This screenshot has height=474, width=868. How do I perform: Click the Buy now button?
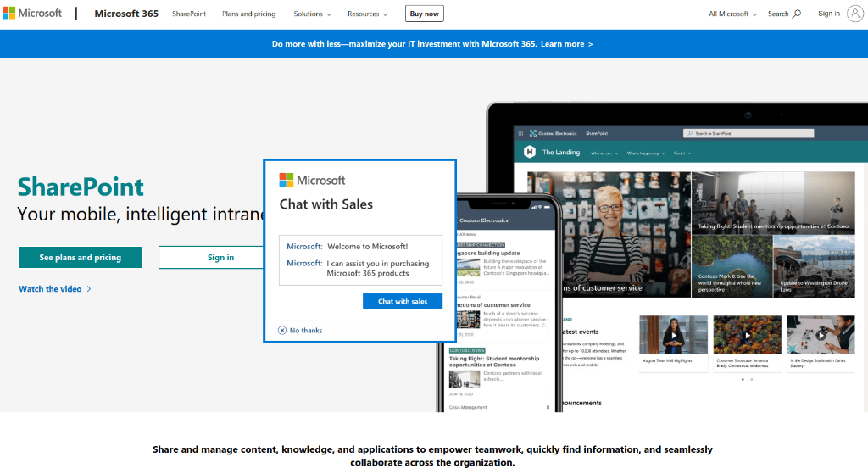424,14
